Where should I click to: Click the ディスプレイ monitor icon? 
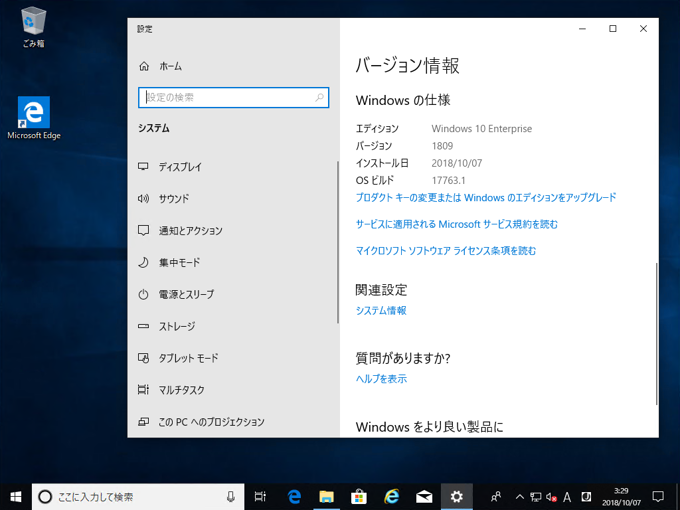tap(143, 167)
